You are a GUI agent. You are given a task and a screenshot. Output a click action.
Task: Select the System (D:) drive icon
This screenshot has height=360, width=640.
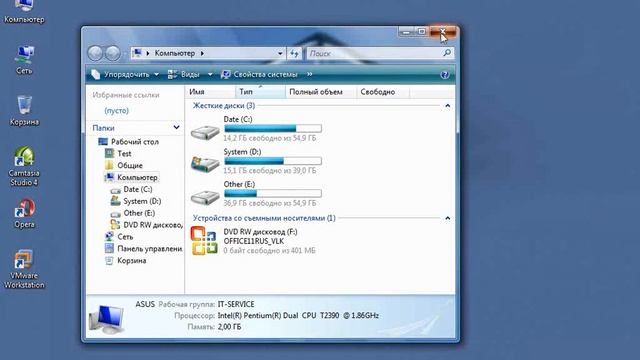[205, 163]
